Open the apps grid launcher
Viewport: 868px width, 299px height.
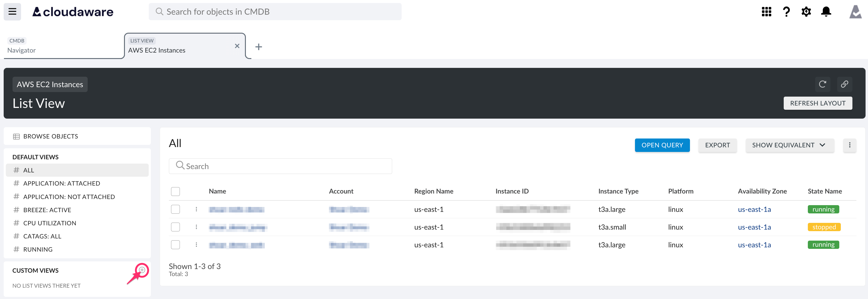pos(766,12)
